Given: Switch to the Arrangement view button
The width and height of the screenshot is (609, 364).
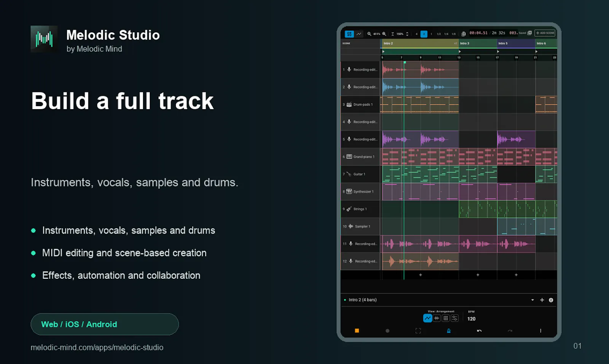Looking at the screenshot, I should (427, 318).
